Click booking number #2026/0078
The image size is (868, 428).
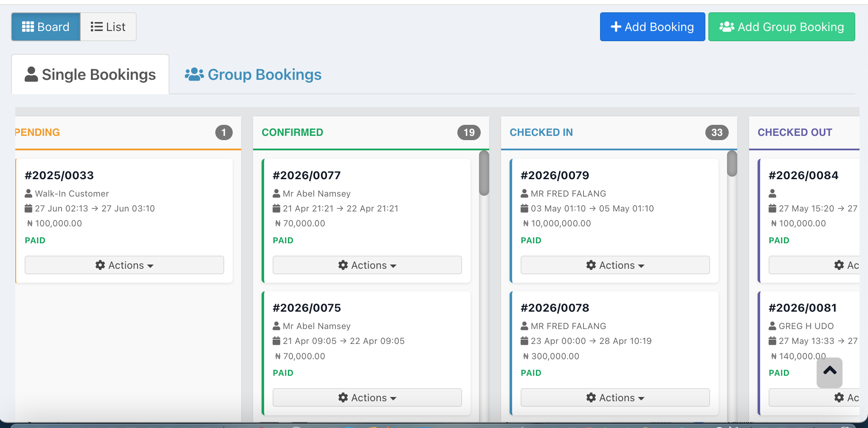coord(555,308)
